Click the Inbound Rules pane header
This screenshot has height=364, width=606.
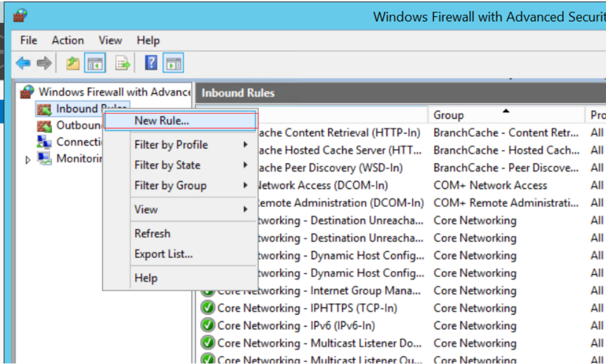(x=401, y=93)
